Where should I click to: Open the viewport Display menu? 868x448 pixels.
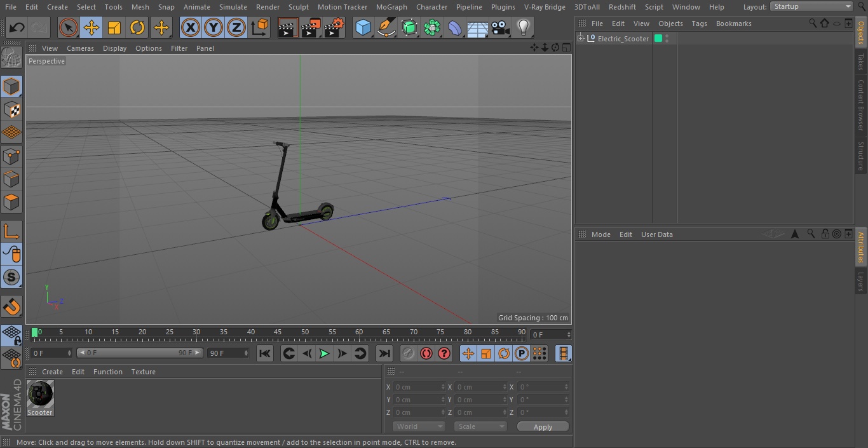tap(114, 48)
